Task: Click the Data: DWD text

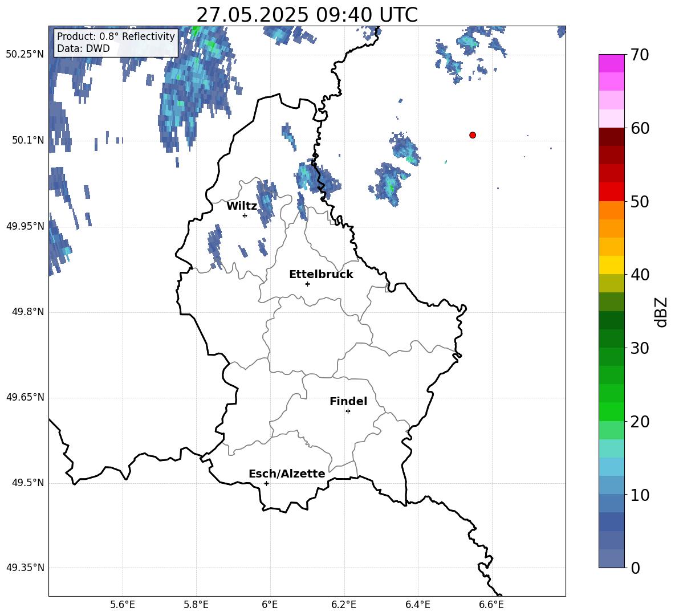Action: pos(83,48)
